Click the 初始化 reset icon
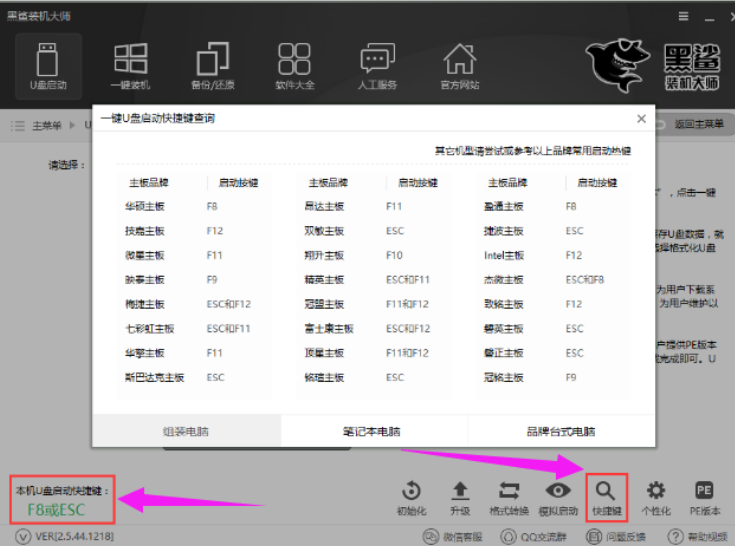Image resolution: width=735 pixels, height=546 pixels. (412, 498)
